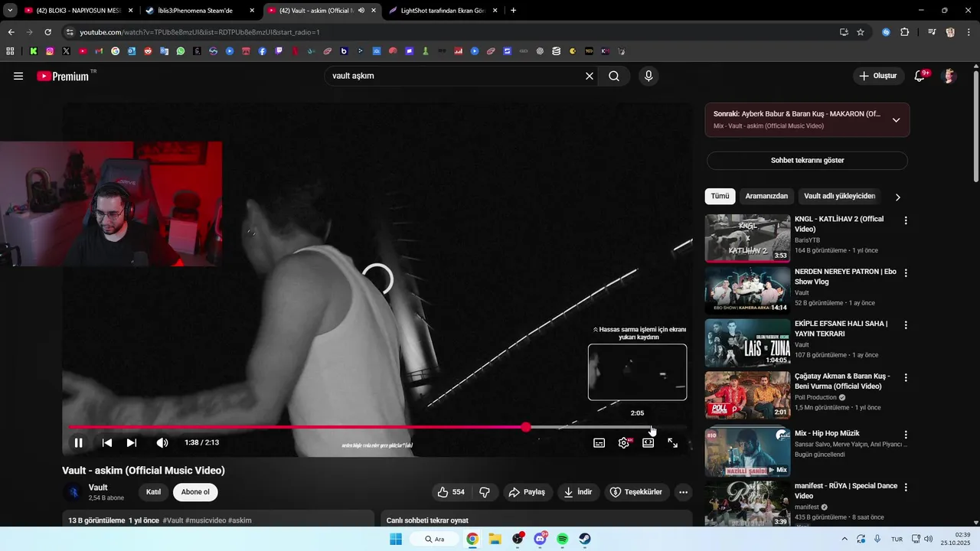Open Chrome extensions puzzle icon
This screenshot has height=551, width=980.
click(904, 32)
